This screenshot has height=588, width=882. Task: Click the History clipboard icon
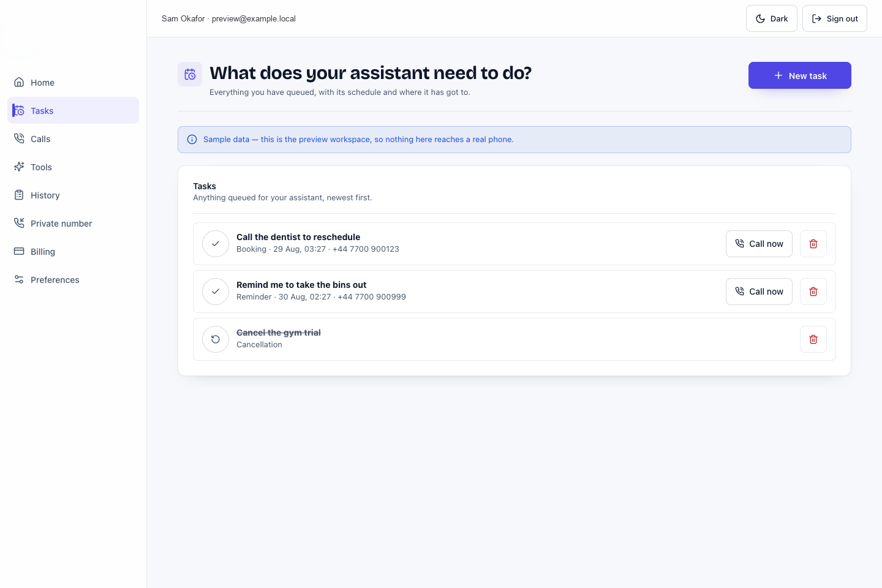[x=19, y=195]
